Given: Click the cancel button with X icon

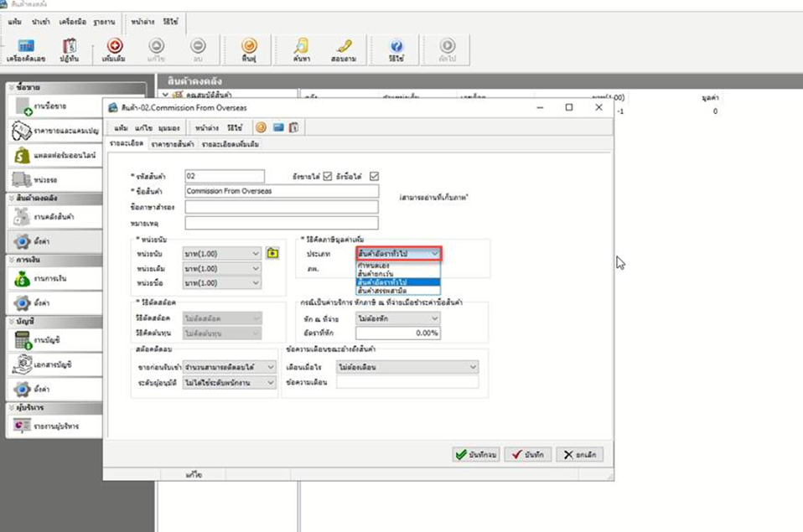Looking at the screenshot, I should coord(579,454).
